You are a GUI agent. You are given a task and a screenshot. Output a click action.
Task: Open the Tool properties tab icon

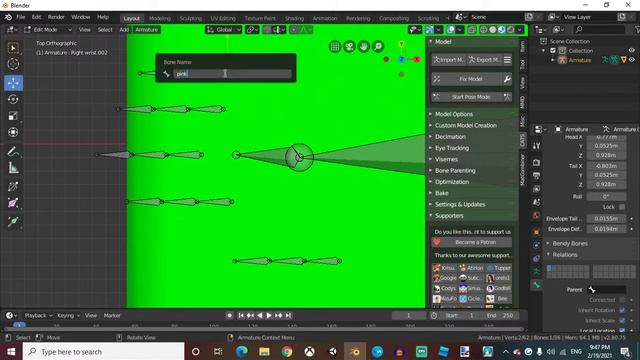537,146
